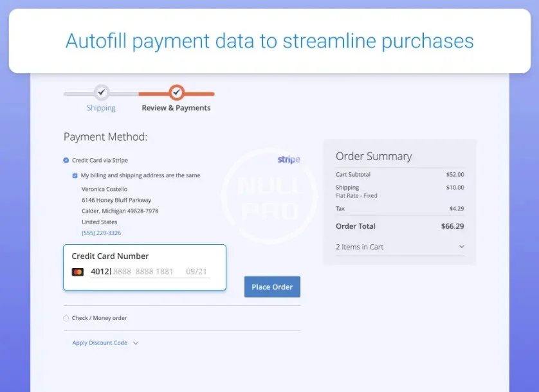Click the Review & Payments checkmark circle

point(176,93)
